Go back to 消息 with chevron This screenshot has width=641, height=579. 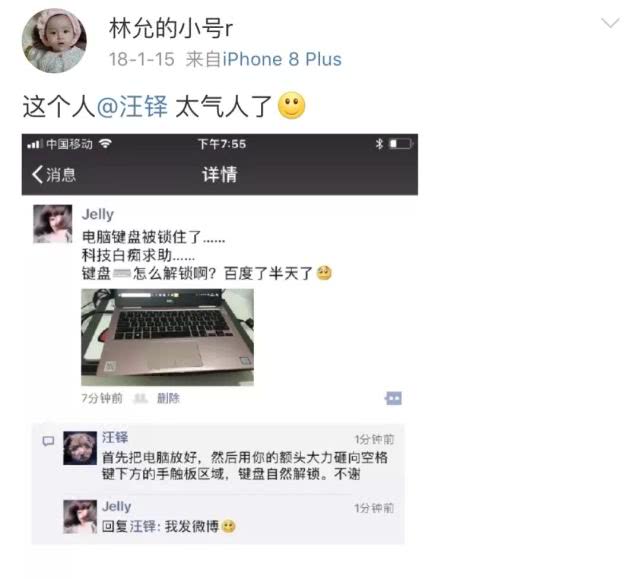click(x=54, y=175)
